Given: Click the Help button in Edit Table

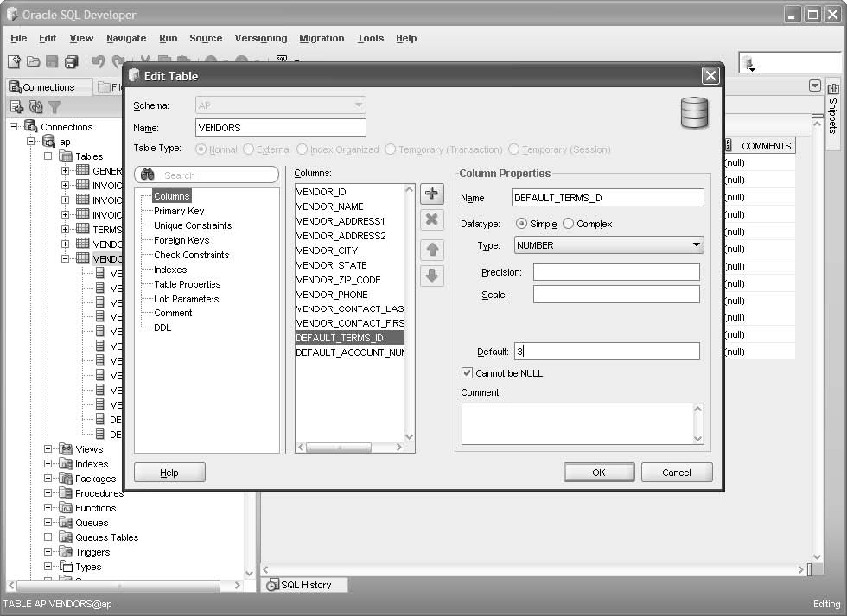Looking at the screenshot, I should pos(169,473).
